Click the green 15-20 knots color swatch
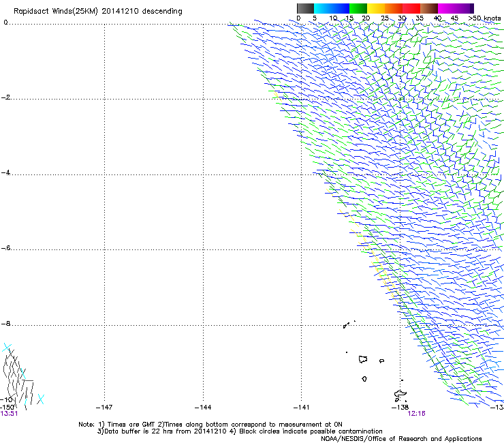The height and width of the screenshot is (443, 504). (x=358, y=8)
